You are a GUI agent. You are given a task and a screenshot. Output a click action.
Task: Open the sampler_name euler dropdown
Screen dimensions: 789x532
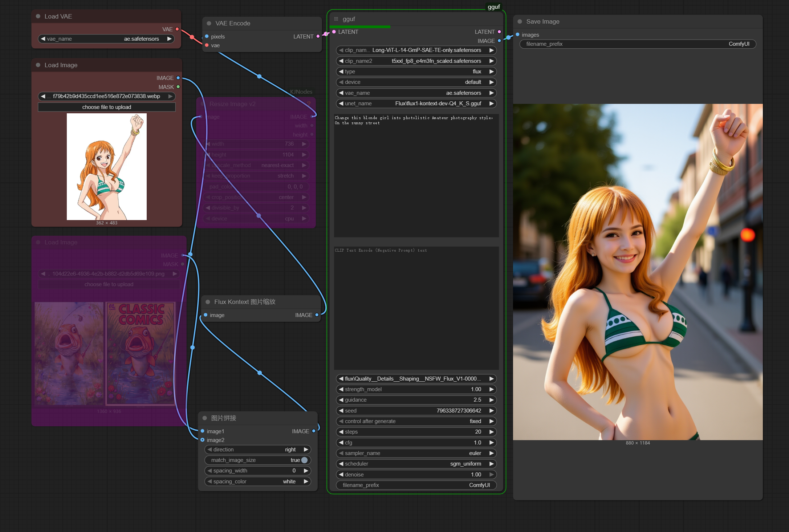(x=416, y=453)
